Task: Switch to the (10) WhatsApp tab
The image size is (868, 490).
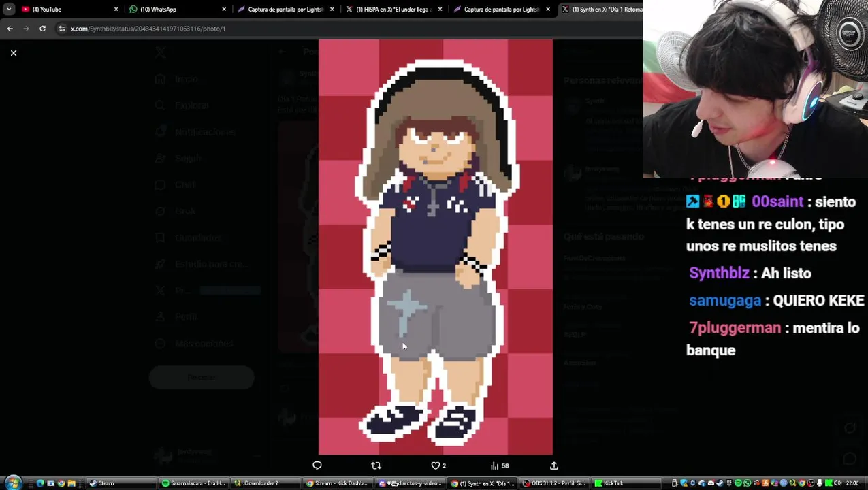Action: coord(177,10)
